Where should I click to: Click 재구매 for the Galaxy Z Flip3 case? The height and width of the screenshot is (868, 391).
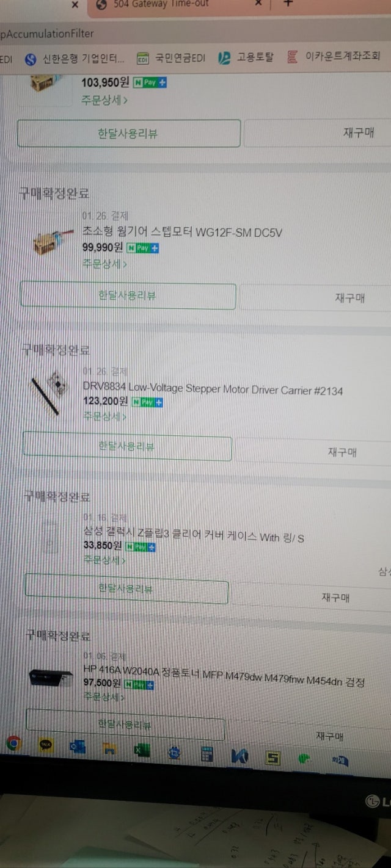335,598
